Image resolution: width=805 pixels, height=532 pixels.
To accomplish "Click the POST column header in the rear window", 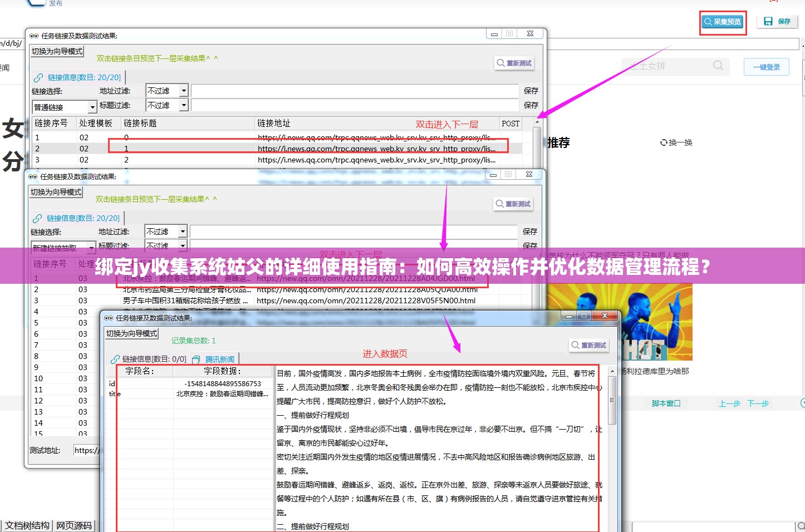I will (x=511, y=124).
